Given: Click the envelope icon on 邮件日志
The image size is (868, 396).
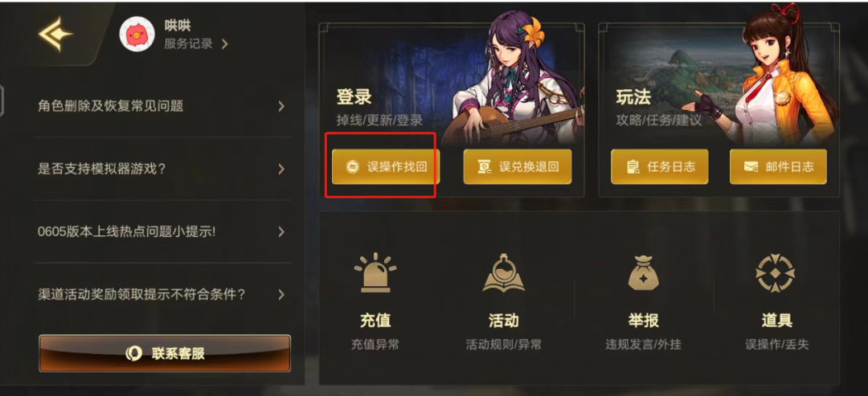Looking at the screenshot, I should [751, 166].
